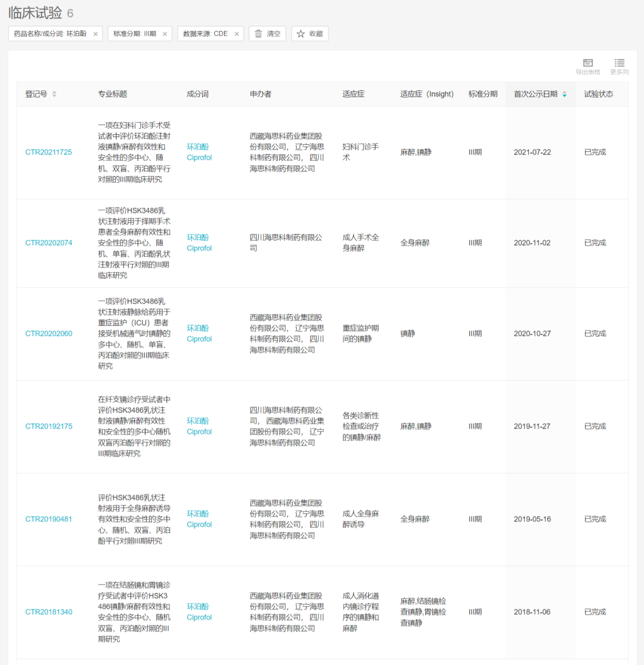Click the 收藏 star button
The height and width of the screenshot is (665, 644).
pos(310,34)
